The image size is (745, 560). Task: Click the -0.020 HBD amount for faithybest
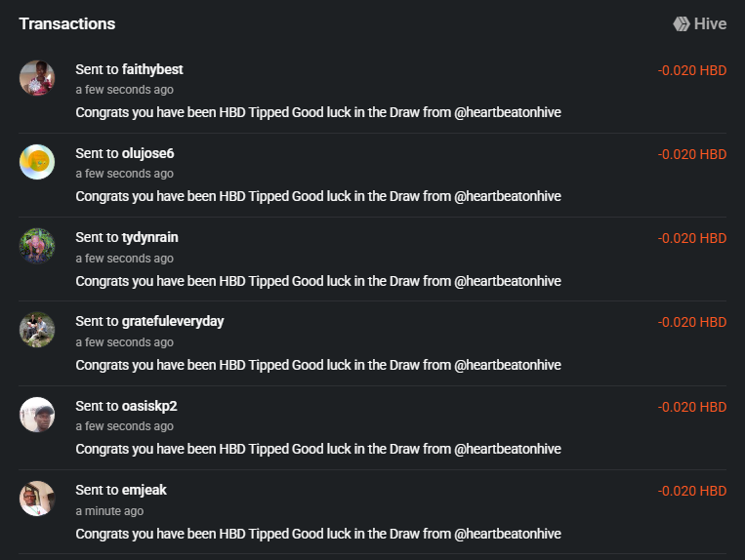691,70
